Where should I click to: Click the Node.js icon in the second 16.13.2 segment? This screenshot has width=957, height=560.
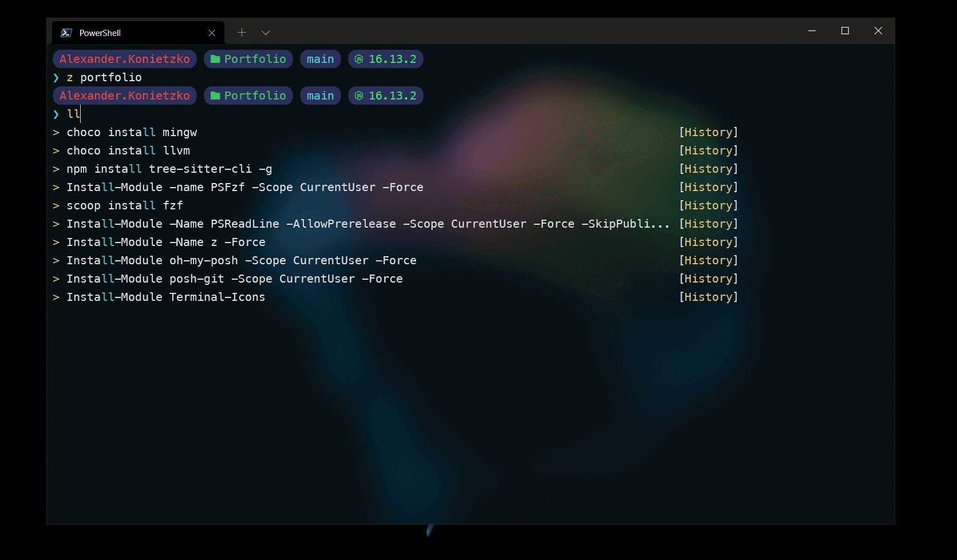359,96
